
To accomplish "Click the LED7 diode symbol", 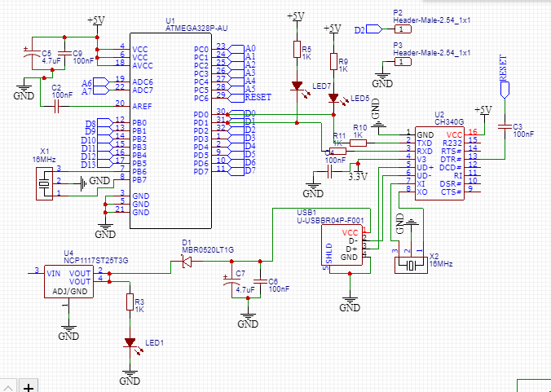I will [x=298, y=86].
